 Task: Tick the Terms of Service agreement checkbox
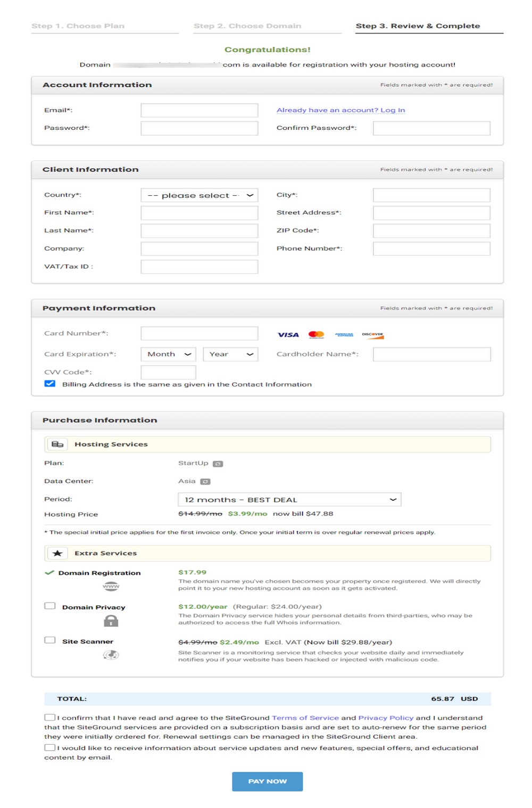[50, 718]
